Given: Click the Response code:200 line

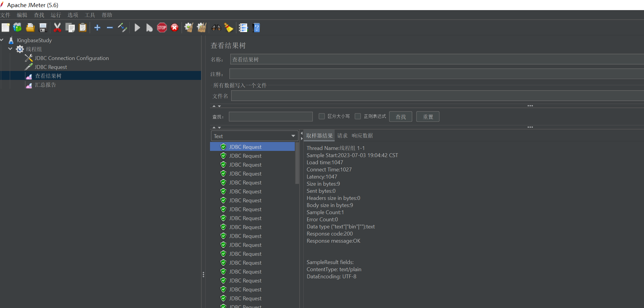Looking at the screenshot, I should click(x=330, y=234).
